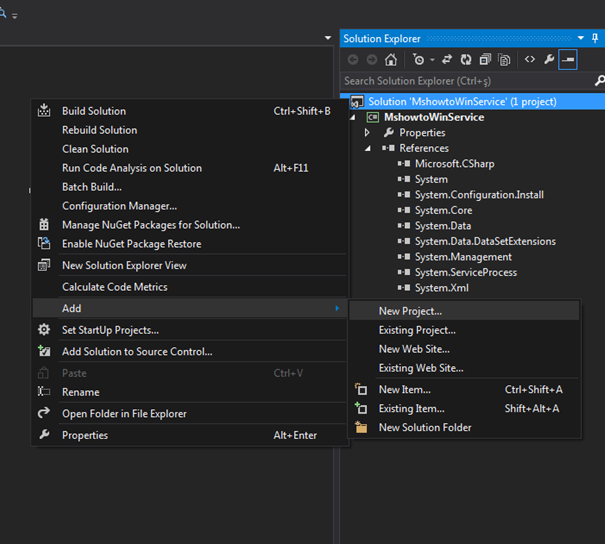Screen dimensions: 605x544
Task: Click Enable NuGet Package Restore
Action: pos(189,244)
